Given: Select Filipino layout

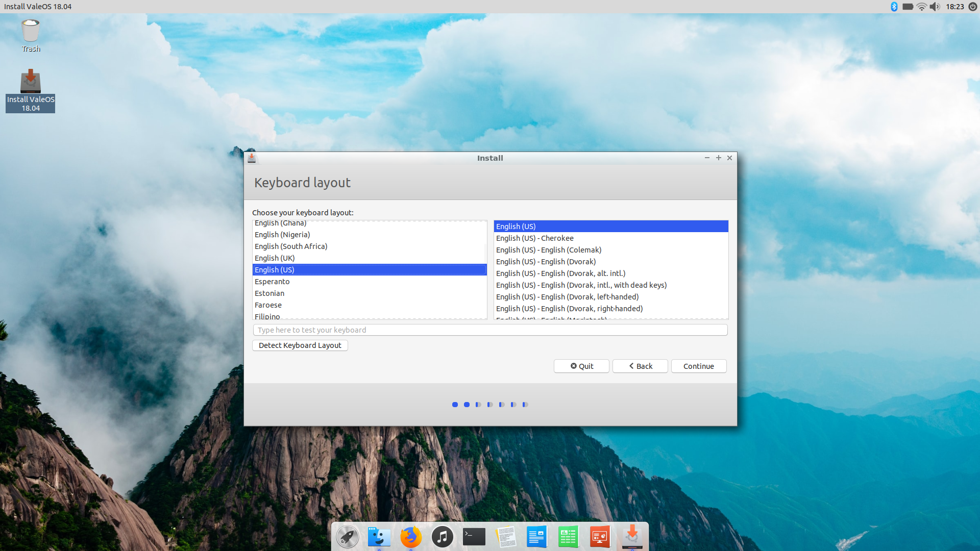Looking at the screenshot, I should click(x=369, y=316).
